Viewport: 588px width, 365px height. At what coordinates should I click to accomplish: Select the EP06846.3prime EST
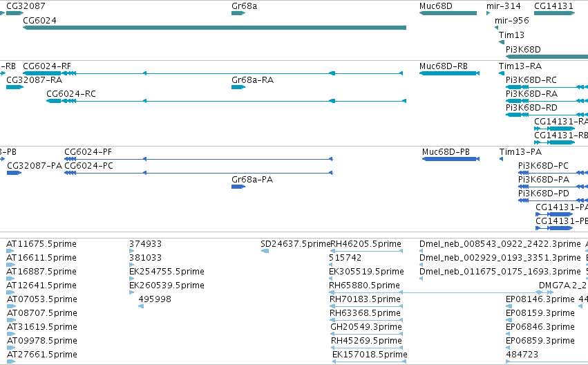click(509, 334)
